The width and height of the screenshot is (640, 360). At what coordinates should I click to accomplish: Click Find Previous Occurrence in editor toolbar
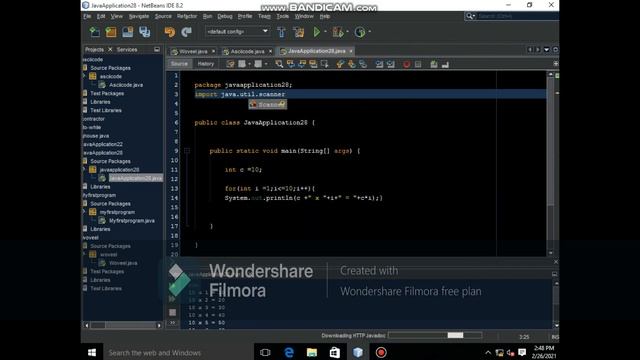tap(290, 64)
